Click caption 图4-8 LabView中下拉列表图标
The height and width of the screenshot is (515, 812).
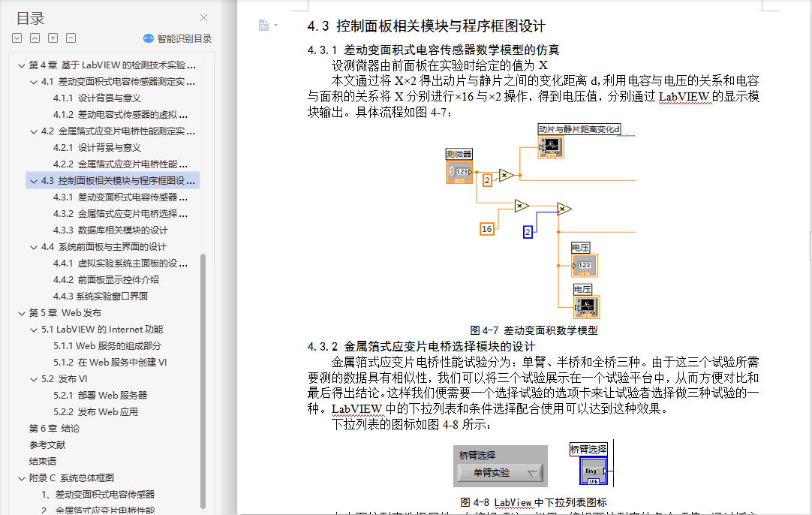tap(534, 502)
